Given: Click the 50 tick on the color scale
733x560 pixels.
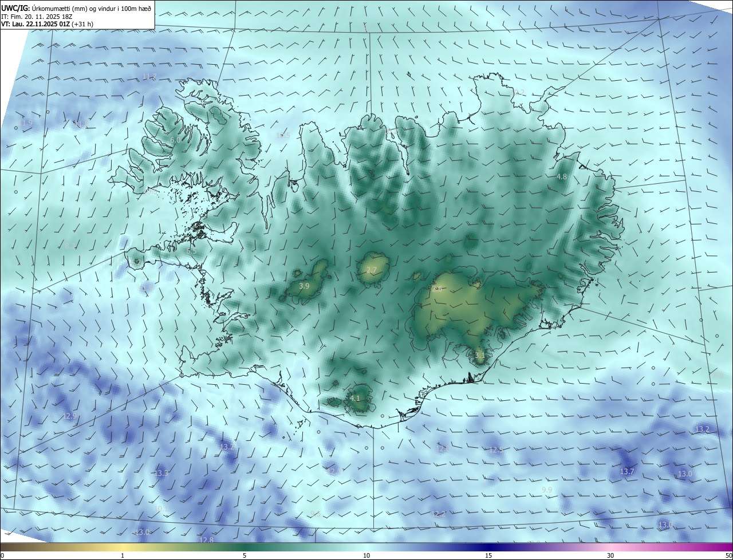Looking at the screenshot, I should [728, 555].
